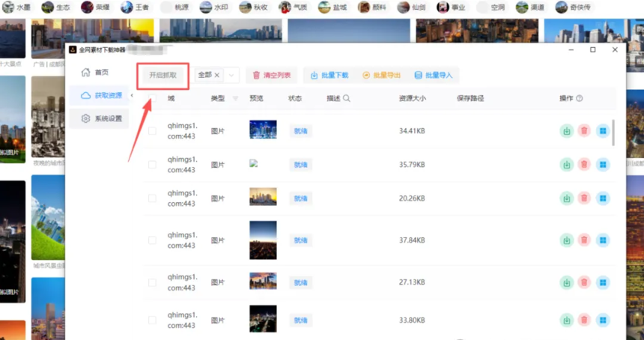Click the help icon beside 操作
This screenshot has width=644, height=340.
(580, 99)
